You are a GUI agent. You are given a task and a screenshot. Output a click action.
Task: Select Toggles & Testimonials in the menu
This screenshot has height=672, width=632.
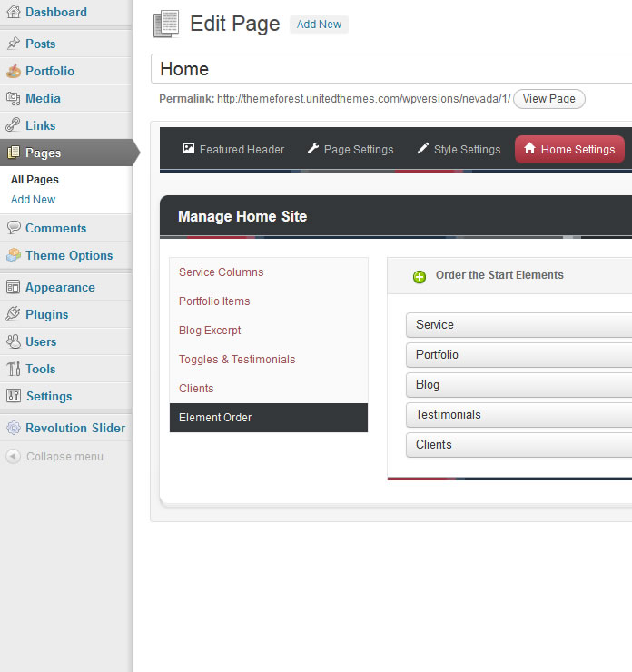[x=237, y=360]
